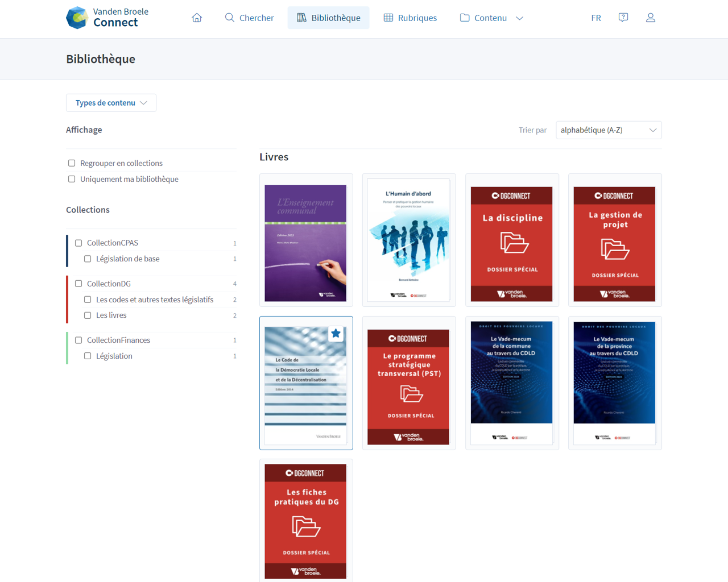The image size is (728, 582).
Task: Click the CollectionFinances label text
Action: click(x=118, y=340)
